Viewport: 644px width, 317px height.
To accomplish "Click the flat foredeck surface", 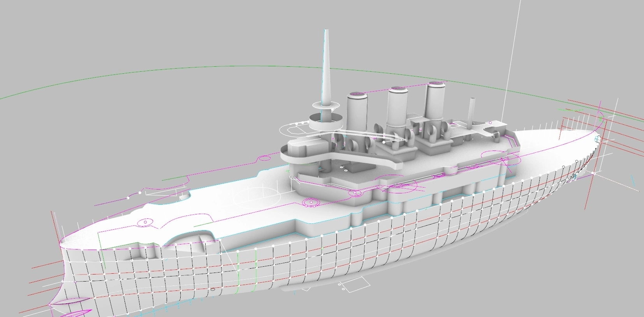I will pyautogui.click(x=218, y=203).
